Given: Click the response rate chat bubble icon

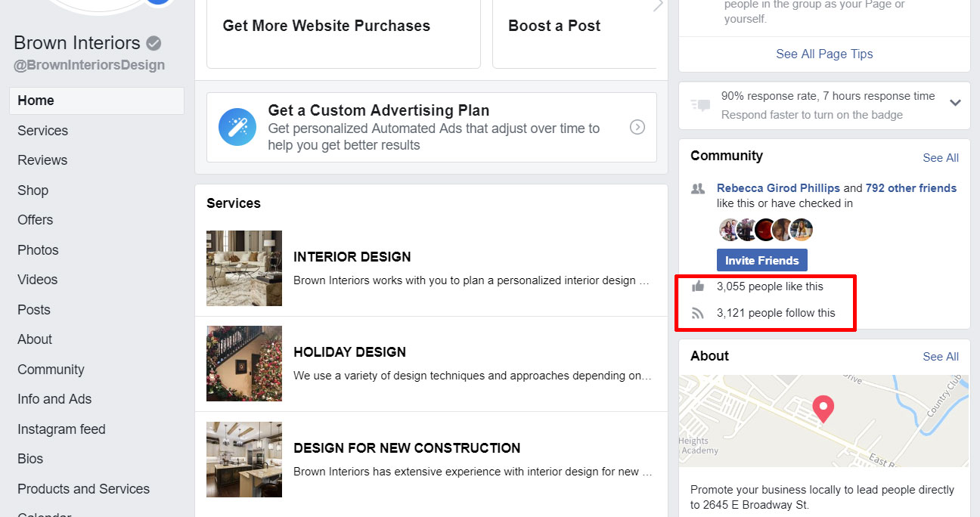Looking at the screenshot, I should pos(700,104).
